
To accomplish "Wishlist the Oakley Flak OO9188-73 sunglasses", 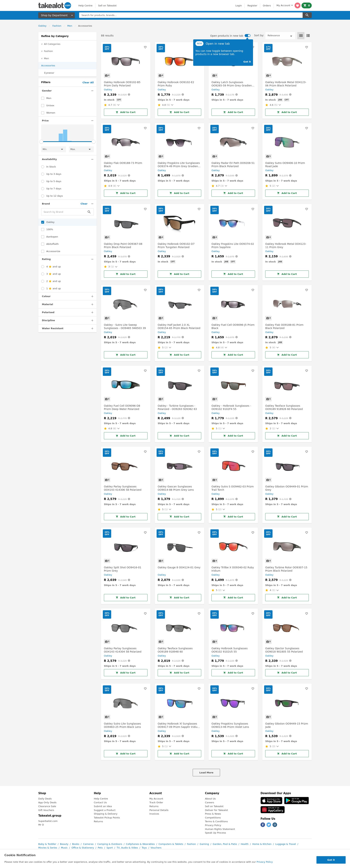I will click(x=145, y=128).
